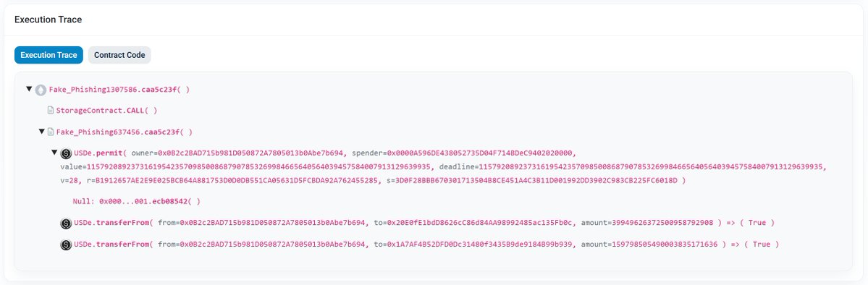This screenshot has width=868, height=285.
Task: Open the Fake_Phishing637456.caa5c23f call entry
Action: click(x=124, y=132)
